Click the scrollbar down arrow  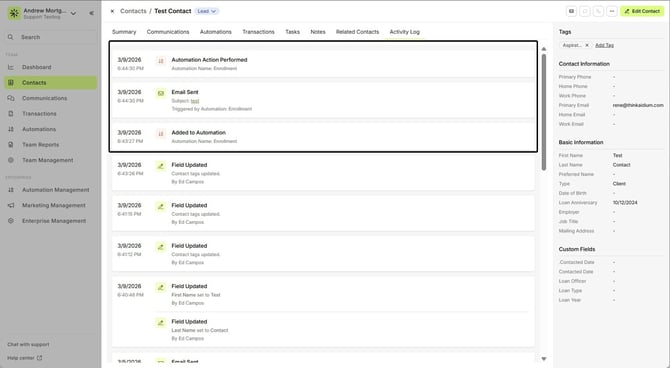[x=544, y=359]
